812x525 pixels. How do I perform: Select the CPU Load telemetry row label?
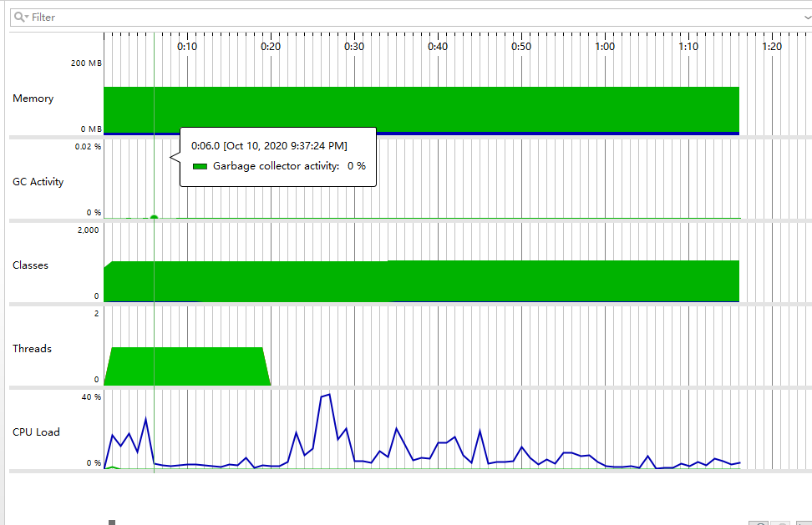(x=36, y=432)
